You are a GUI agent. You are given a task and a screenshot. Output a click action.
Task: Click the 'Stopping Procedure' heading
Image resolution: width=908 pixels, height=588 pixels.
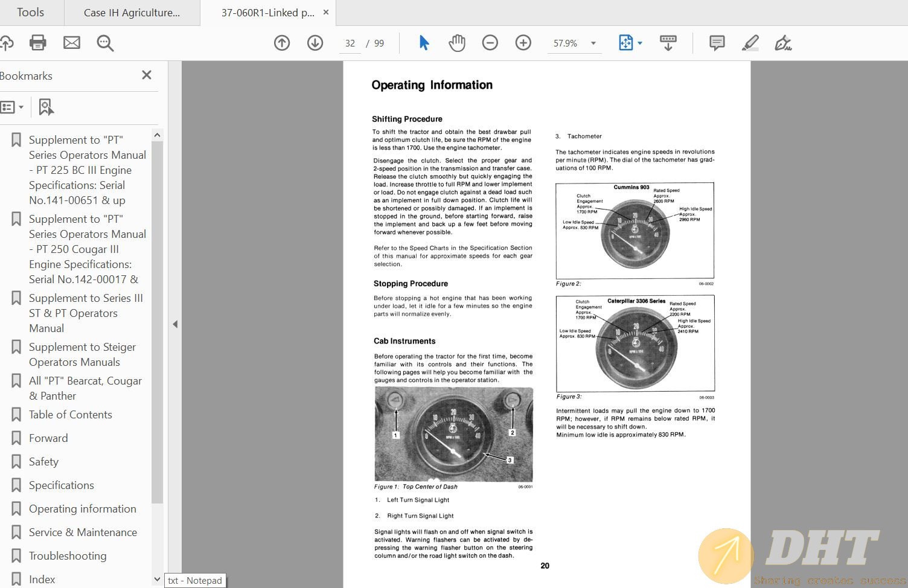[411, 284]
